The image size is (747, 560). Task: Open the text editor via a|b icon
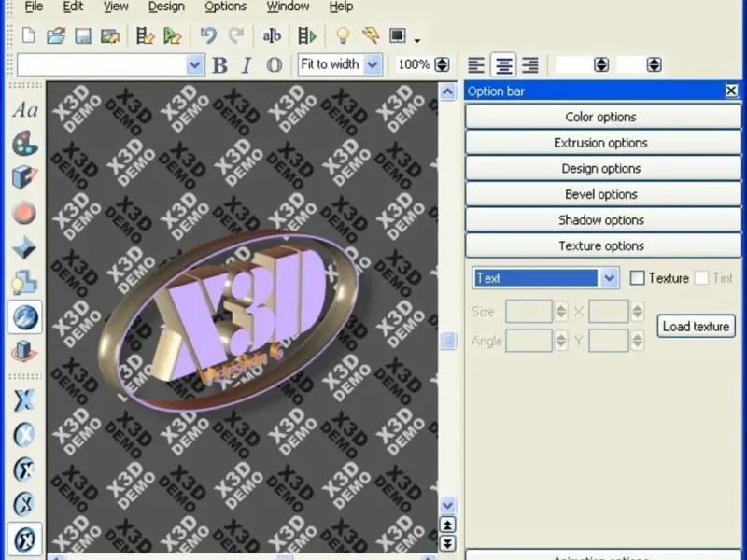[x=272, y=35]
